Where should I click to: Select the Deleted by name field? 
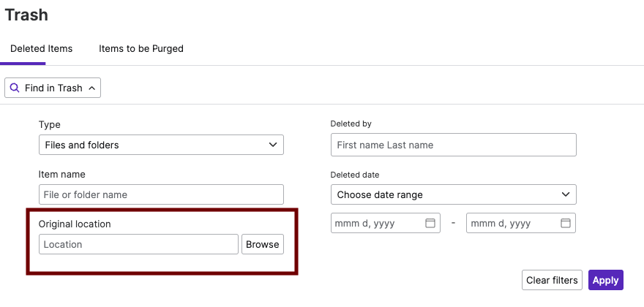pyautogui.click(x=453, y=145)
